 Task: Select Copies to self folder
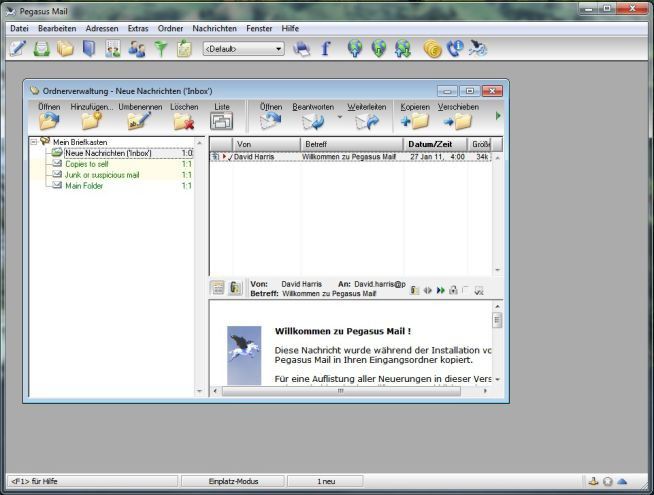[87, 164]
